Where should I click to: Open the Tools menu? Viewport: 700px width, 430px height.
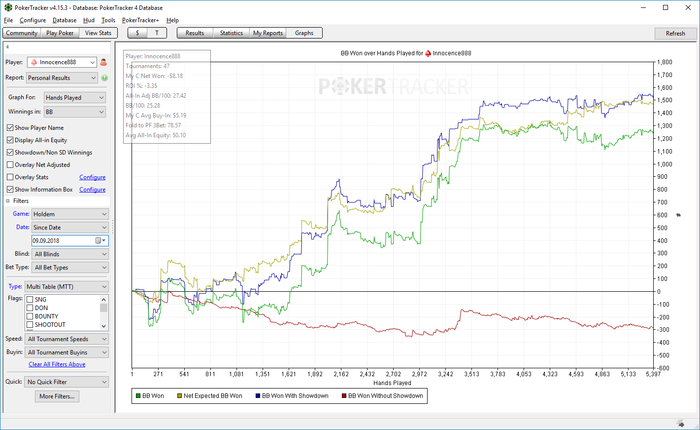108,20
